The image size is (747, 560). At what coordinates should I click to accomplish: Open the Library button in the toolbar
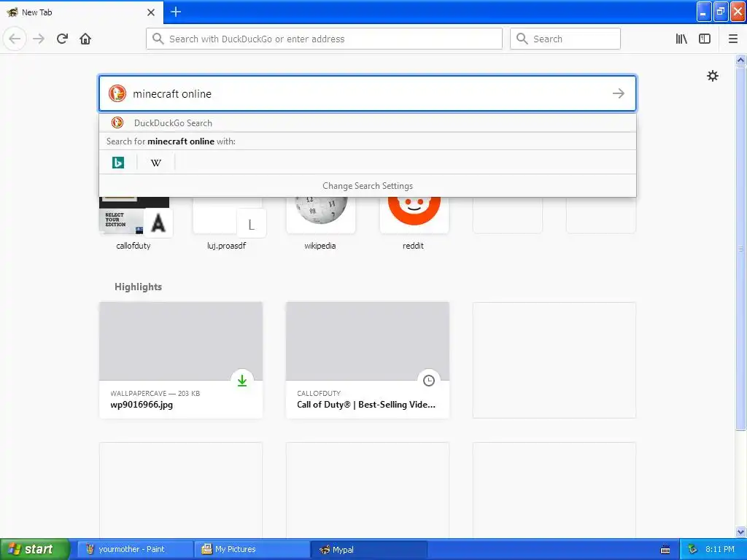[681, 39]
